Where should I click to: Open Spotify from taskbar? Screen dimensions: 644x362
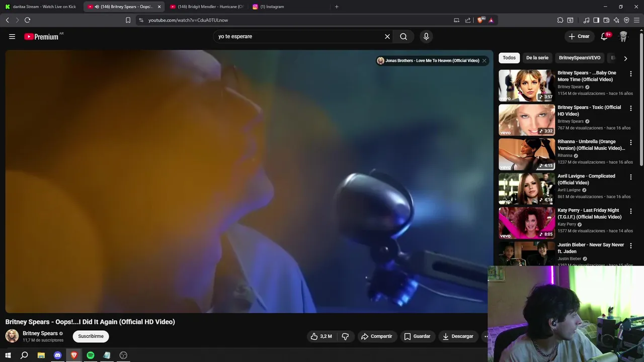91,355
